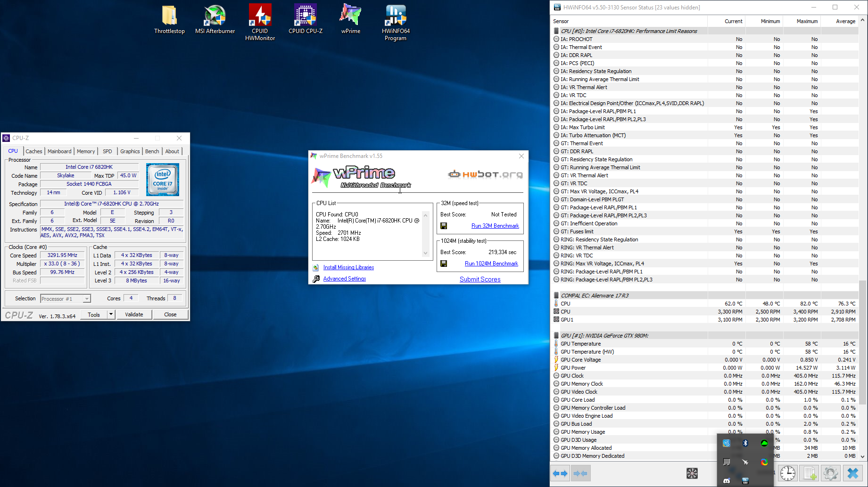Screen dimensions: 868x487
Task: Click Intel graphics tray icon
Action: tap(727, 443)
